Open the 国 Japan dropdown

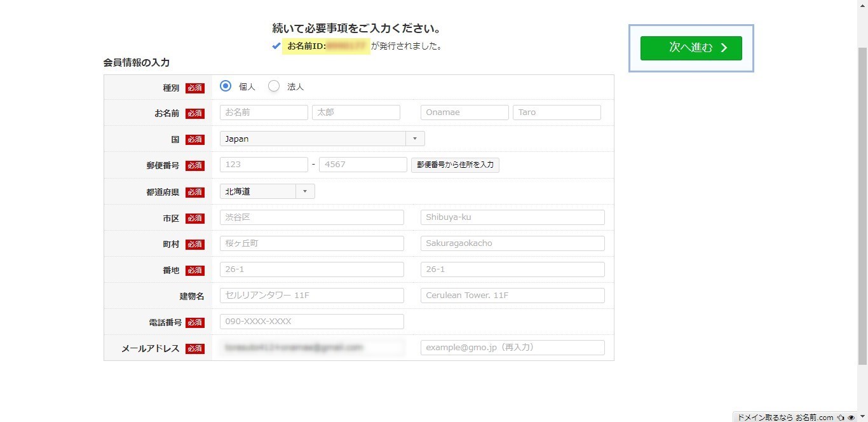322,139
